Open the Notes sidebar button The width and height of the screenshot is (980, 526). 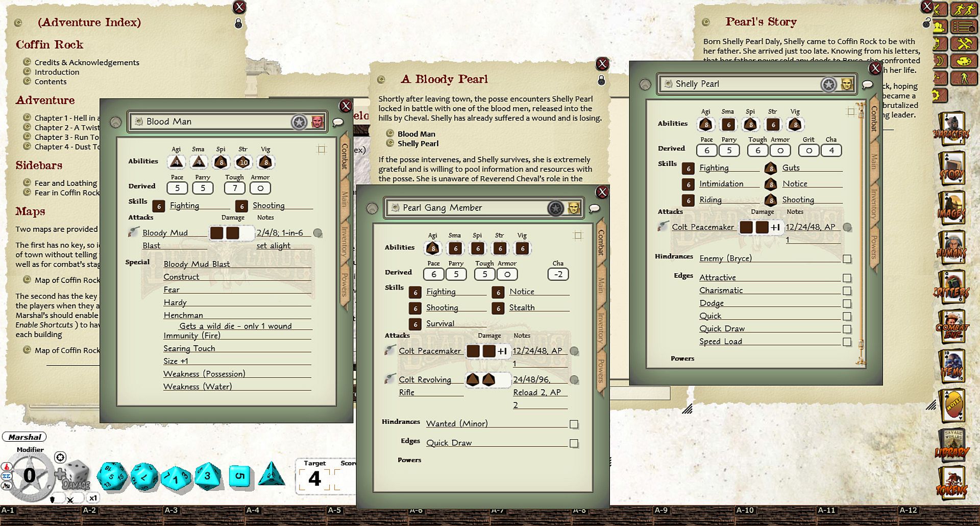pyautogui.click(x=951, y=407)
